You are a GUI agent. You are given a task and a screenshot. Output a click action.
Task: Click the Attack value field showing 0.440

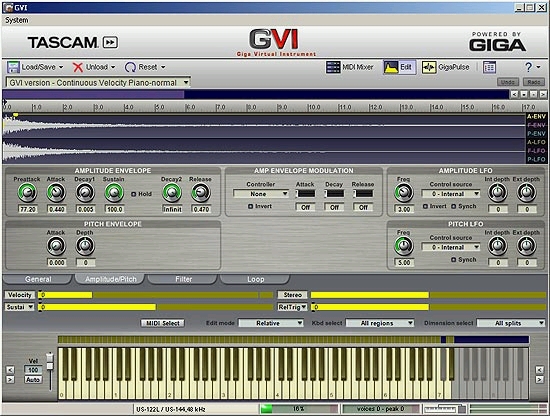tap(56, 209)
